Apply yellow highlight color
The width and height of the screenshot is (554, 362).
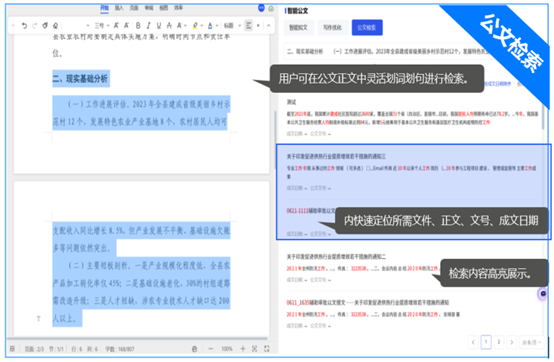tap(195, 25)
